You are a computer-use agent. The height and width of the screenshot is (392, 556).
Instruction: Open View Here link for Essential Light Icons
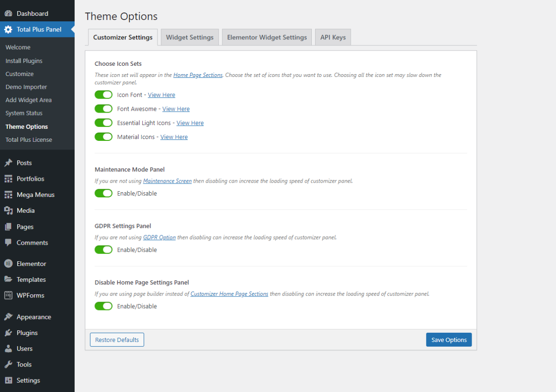[190, 123]
